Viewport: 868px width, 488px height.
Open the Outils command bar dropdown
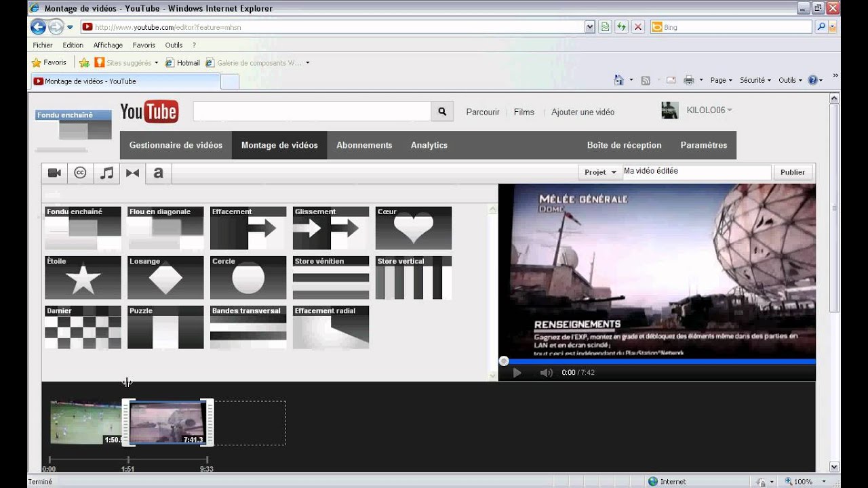pyautogui.click(x=790, y=80)
